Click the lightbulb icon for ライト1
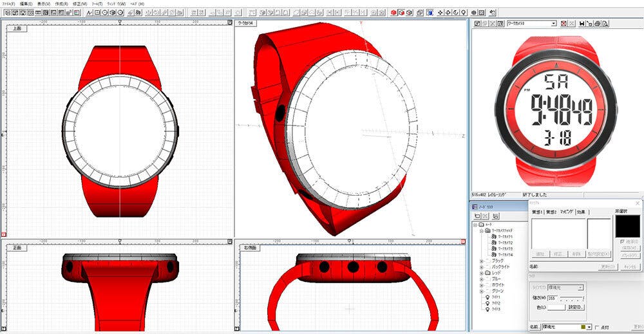Image resolution: width=644 pixels, height=334 pixels. (488, 297)
